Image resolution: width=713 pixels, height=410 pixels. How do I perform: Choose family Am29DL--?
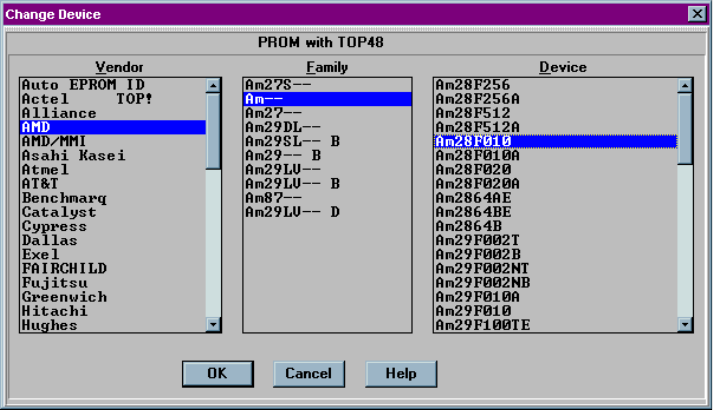[x=327, y=127]
